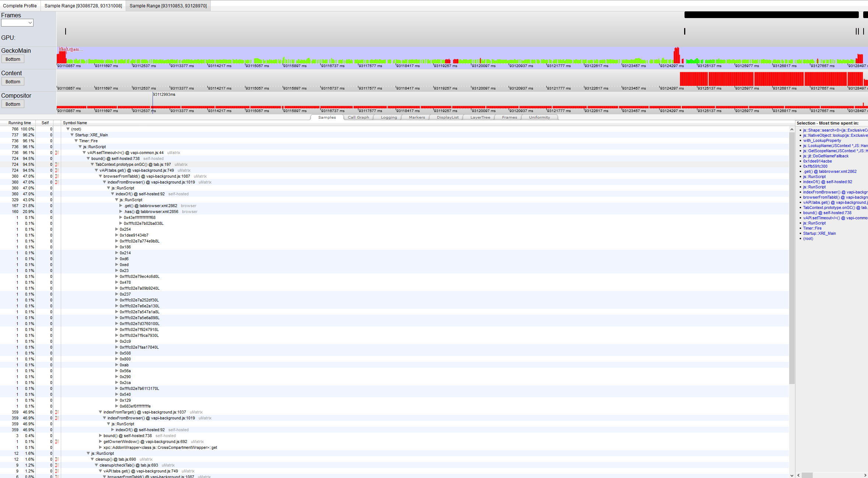The width and height of the screenshot is (868, 478).
Task: Collapse the Timer::Fire node
Action: tap(76, 141)
